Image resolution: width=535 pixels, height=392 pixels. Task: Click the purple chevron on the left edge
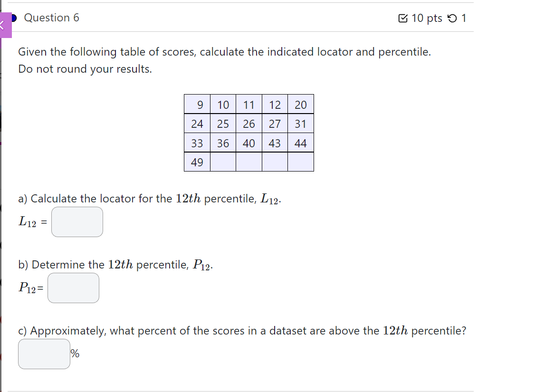[2, 25]
